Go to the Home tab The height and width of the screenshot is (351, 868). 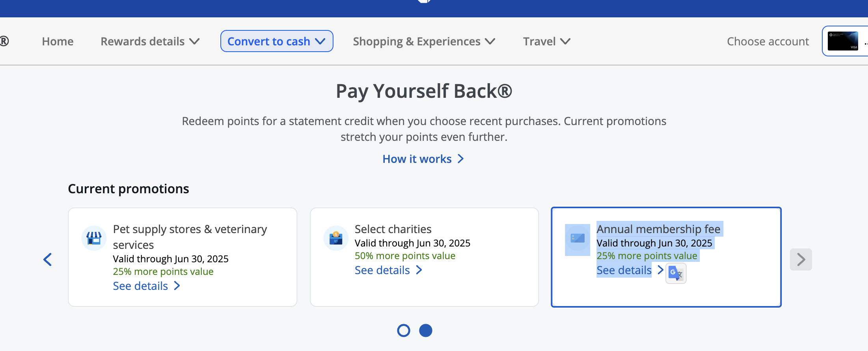click(x=58, y=41)
